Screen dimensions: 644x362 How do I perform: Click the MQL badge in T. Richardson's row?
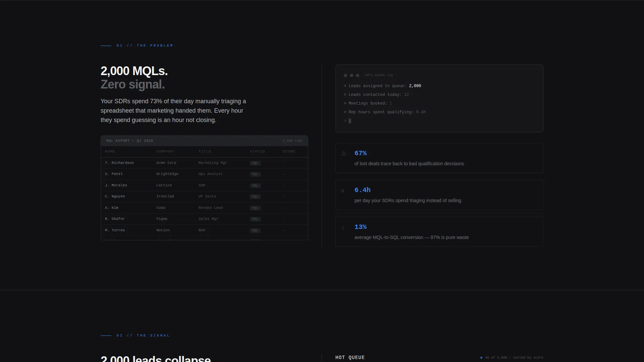point(255,163)
